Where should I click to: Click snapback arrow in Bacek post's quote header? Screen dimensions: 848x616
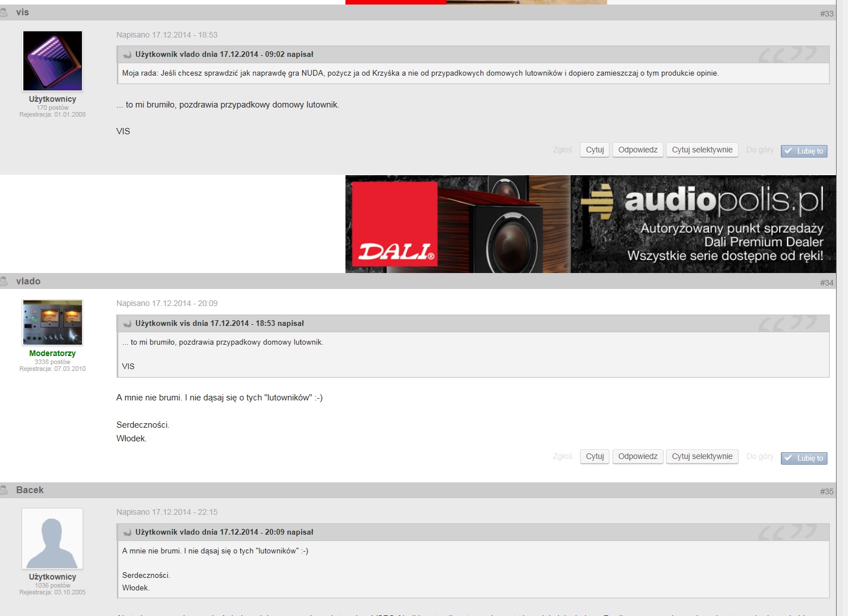click(x=127, y=532)
